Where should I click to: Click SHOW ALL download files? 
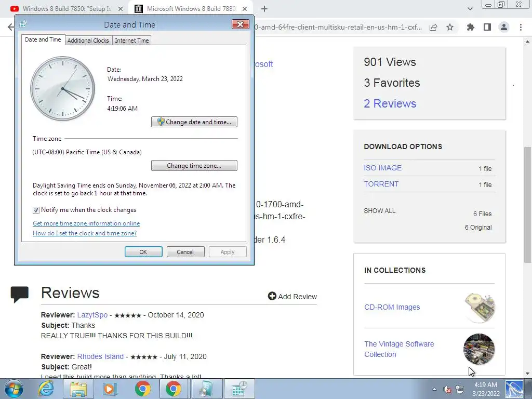click(x=380, y=211)
